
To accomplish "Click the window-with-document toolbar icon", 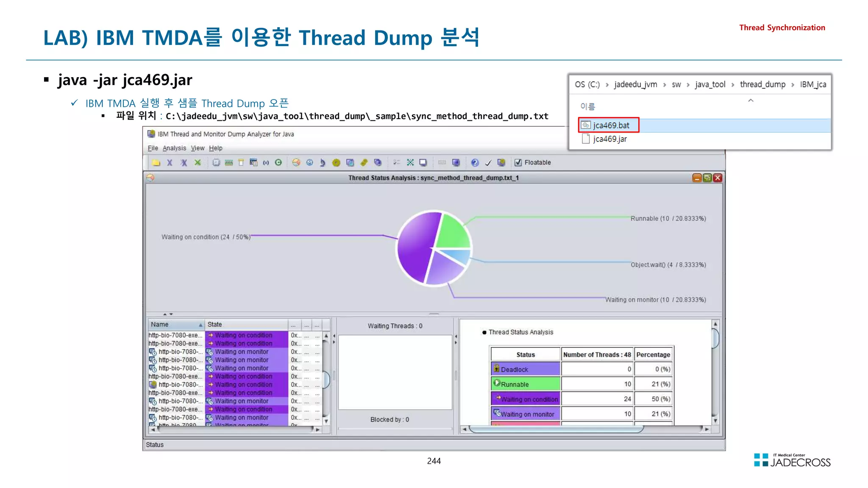I will coord(253,163).
